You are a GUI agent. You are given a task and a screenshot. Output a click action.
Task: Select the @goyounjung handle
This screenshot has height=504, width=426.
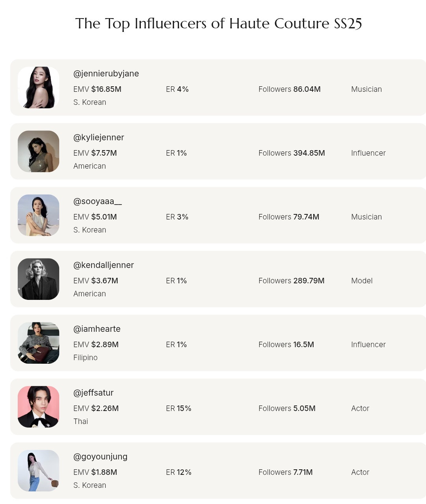pyautogui.click(x=101, y=457)
